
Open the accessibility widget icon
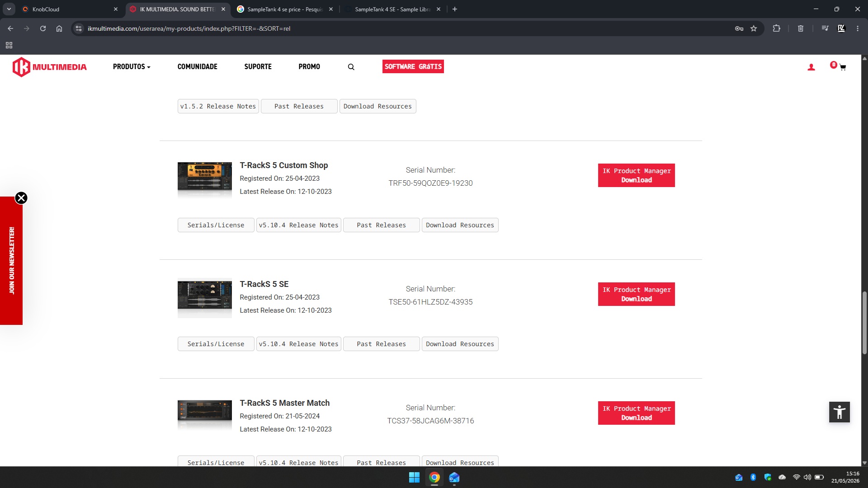(x=840, y=412)
